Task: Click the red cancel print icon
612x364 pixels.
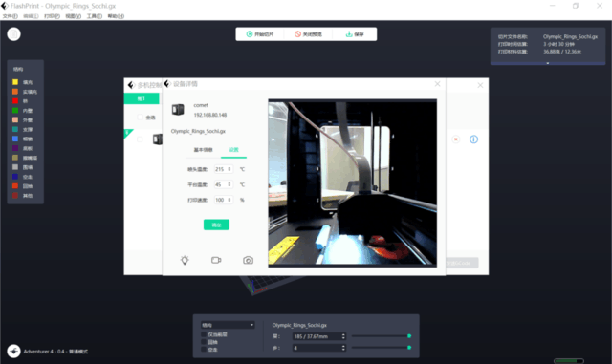Action: 455,139
